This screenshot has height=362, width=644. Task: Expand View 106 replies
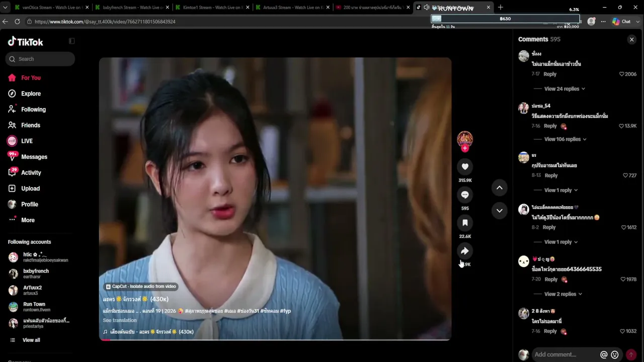[x=566, y=139]
